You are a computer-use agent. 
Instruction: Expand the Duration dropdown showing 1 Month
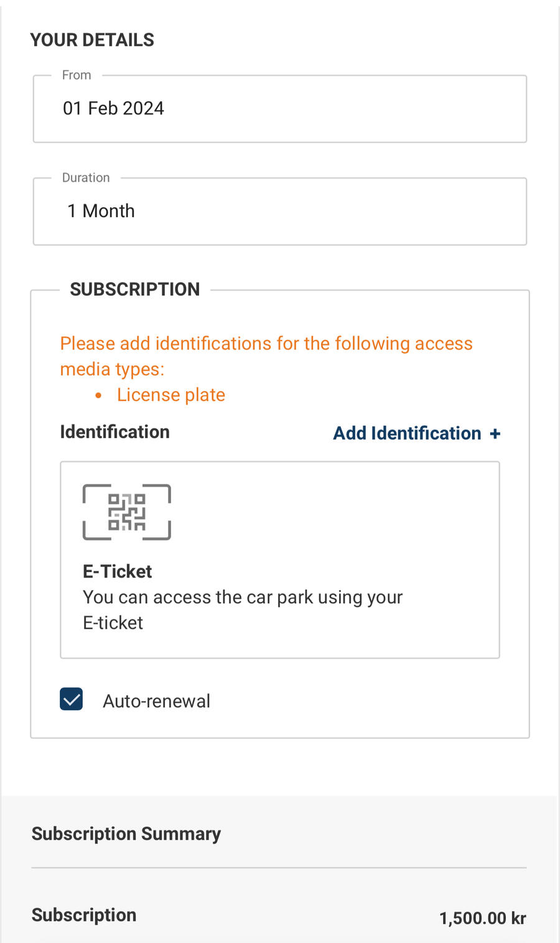280,212
